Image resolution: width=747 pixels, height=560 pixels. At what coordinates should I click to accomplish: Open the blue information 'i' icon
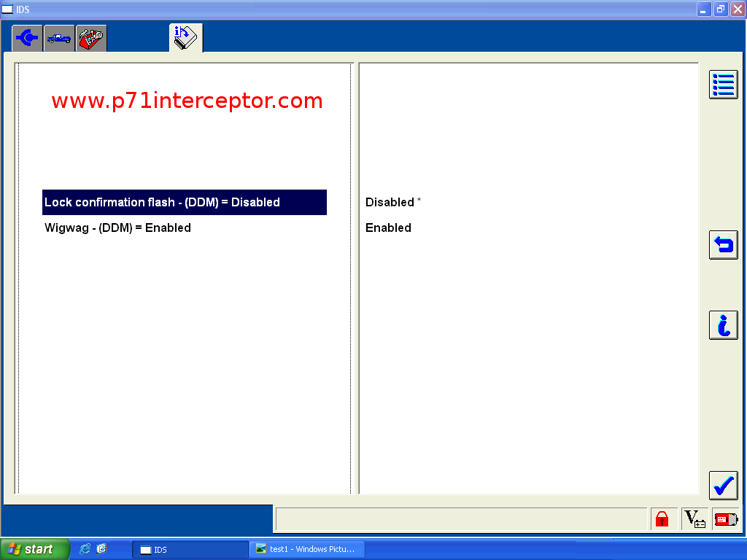click(x=723, y=325)
